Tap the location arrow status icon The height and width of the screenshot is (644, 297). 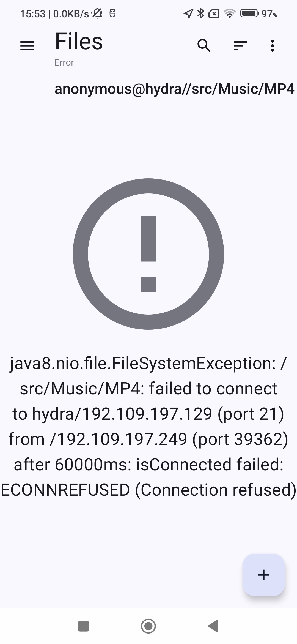pos(188,13)
